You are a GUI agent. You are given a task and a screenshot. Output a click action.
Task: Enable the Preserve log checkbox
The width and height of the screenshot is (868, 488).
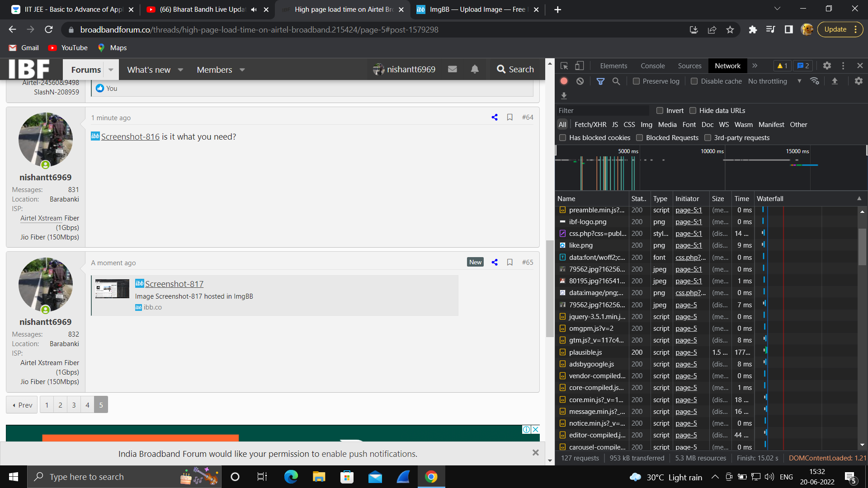pyautogui.click(x=636, y=81)
